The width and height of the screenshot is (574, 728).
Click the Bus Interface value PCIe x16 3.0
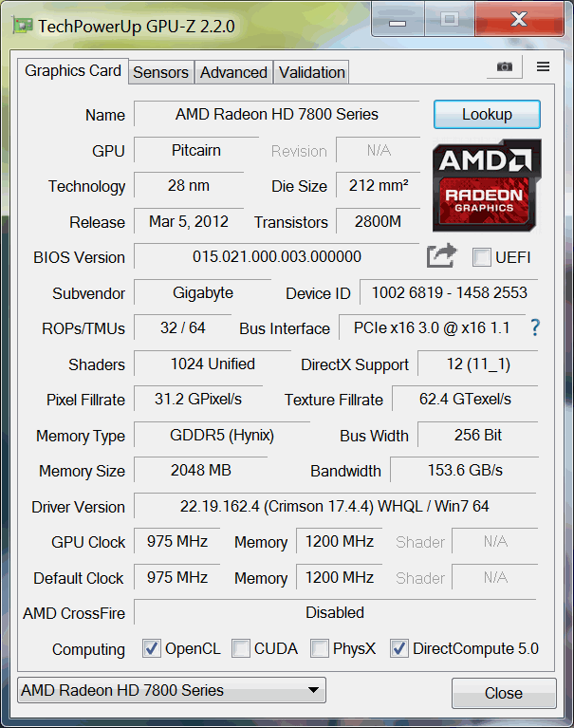point(432,327)
